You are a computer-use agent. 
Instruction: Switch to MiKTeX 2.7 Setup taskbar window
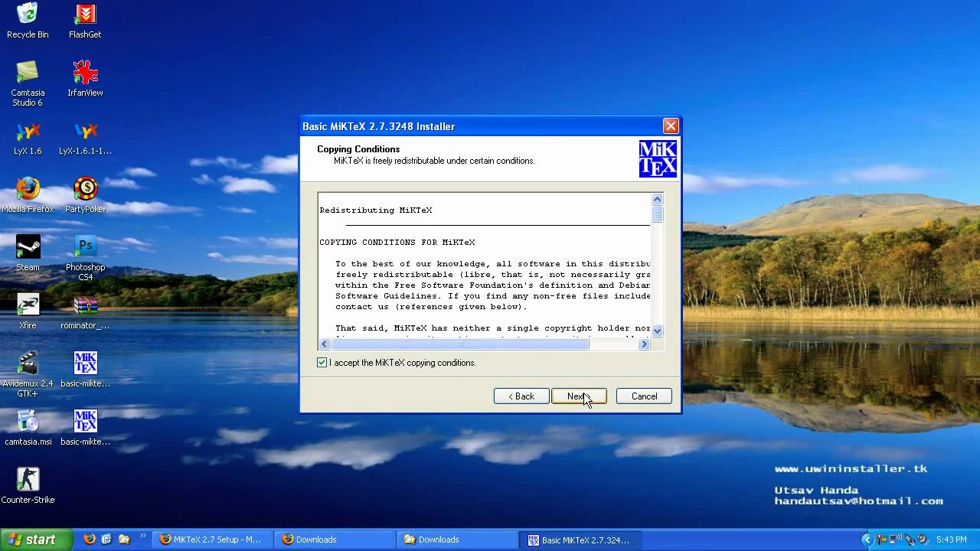[211, 540]
